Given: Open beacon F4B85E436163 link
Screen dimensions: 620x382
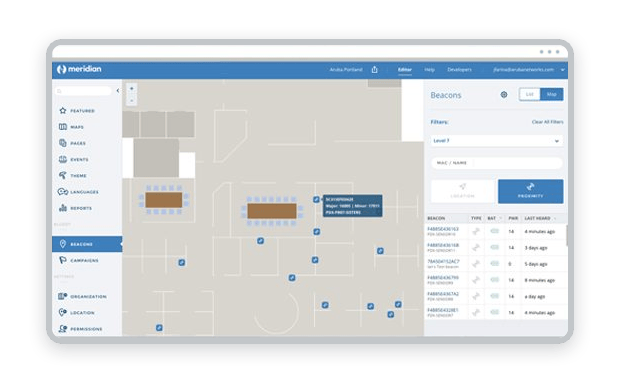Looking at the screenshot, I should (x=443, y=229).
